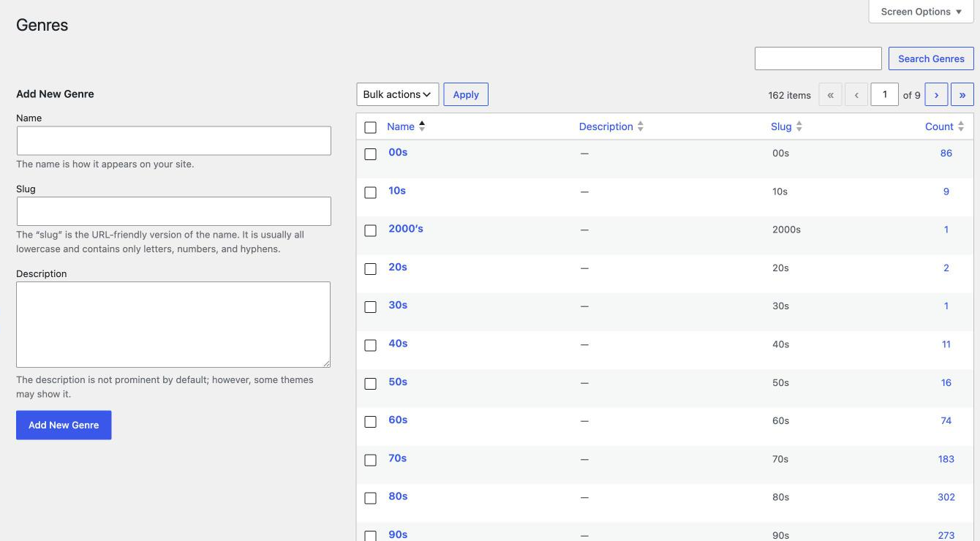
Task: Open the 80s genre link
Action: tap(398, 496)
